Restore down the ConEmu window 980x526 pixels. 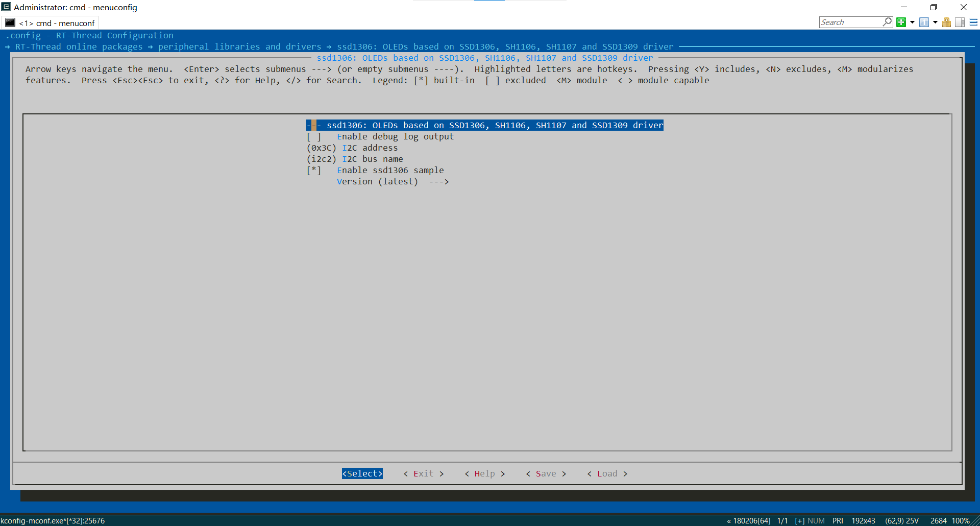[934, 7]
